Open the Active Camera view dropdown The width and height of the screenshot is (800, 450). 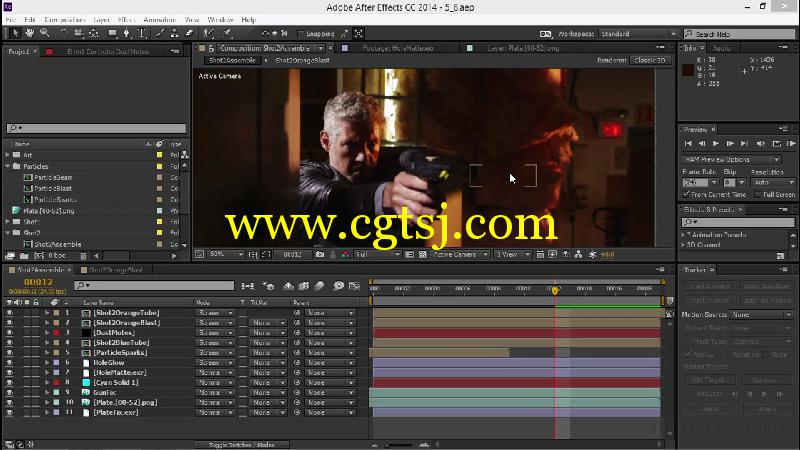[x=460, y=254]
